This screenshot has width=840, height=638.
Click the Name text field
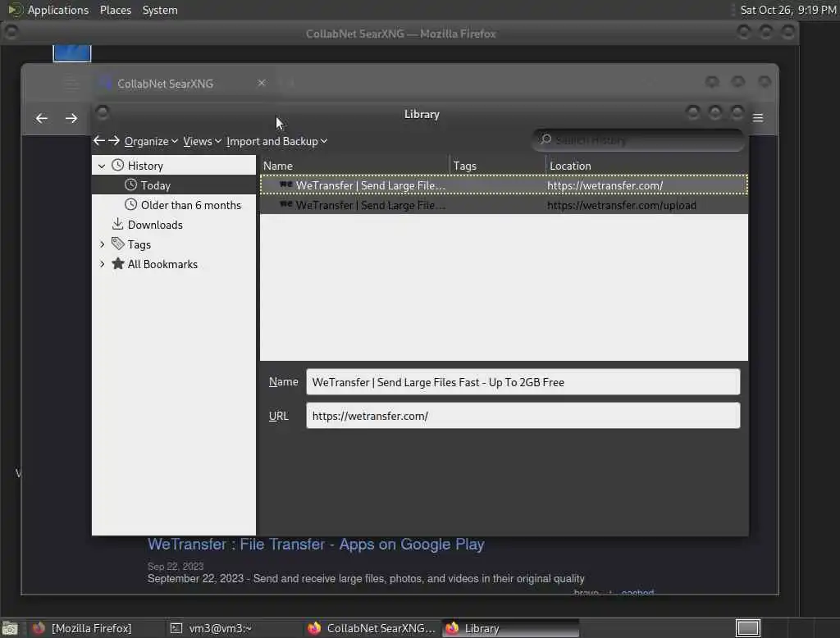(523, 382)
